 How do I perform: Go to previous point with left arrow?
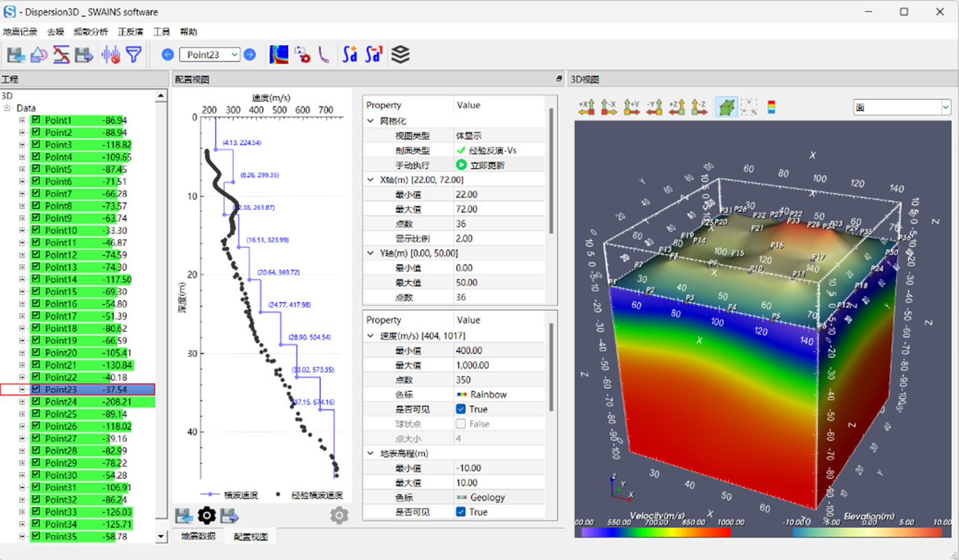[x=168, y=55]
